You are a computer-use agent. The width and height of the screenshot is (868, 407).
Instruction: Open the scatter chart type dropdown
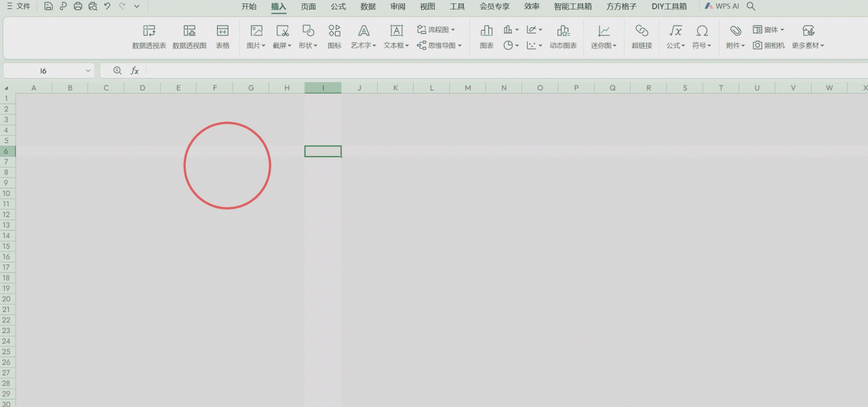click(534, 45)
